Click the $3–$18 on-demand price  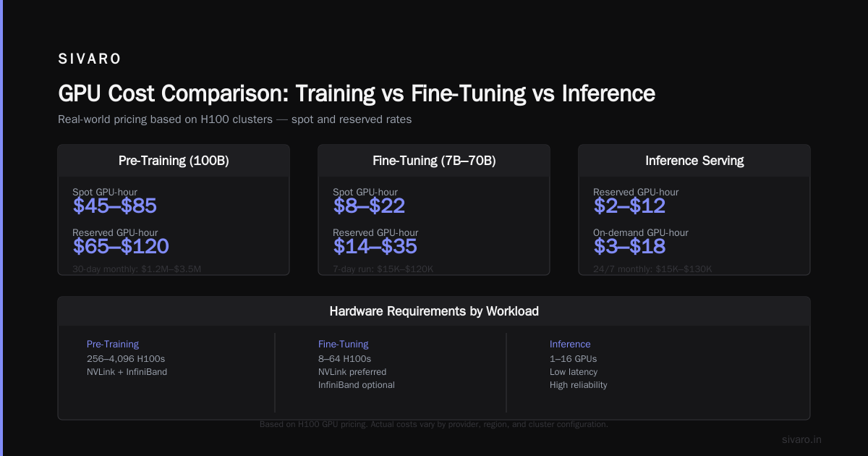(629, 247)
